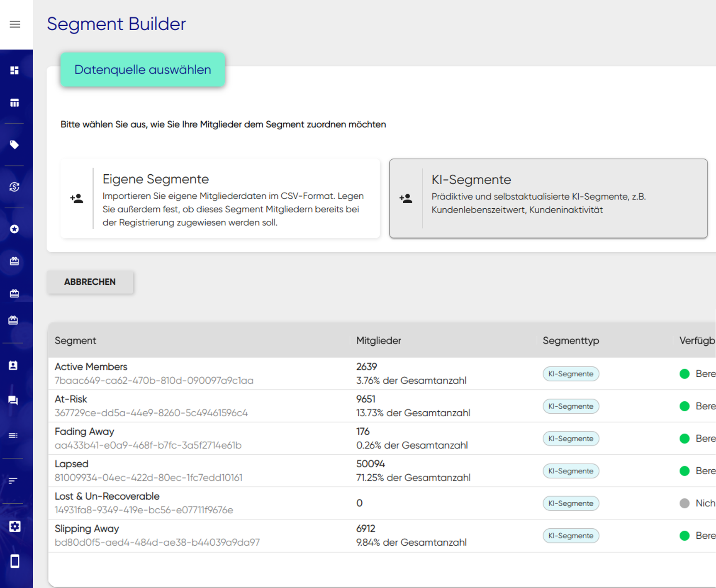Click the star circle icon in sidebar
The height and width of the screenshot is (588, 716).
pos(15,229)
